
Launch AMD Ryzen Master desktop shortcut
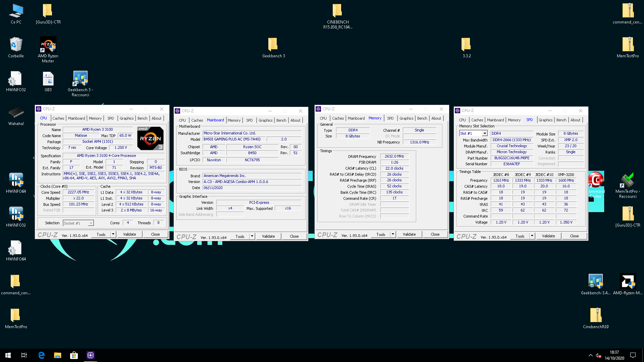click(48, 50)
